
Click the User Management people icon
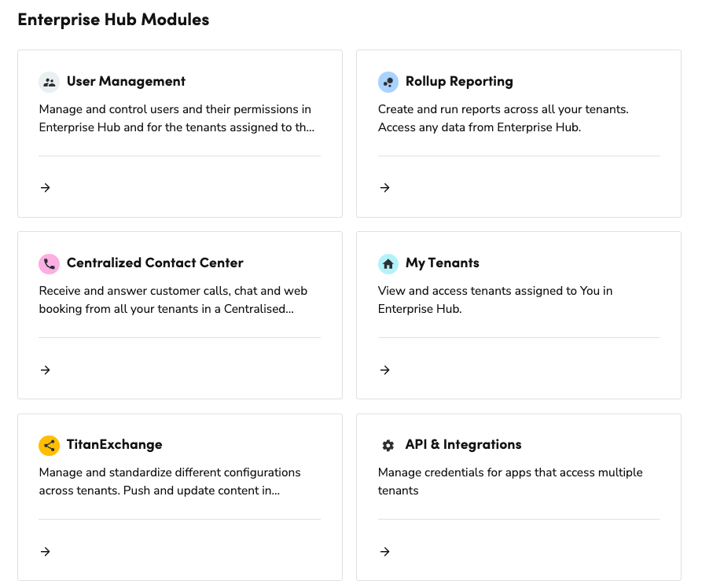(x=49, y=82)
